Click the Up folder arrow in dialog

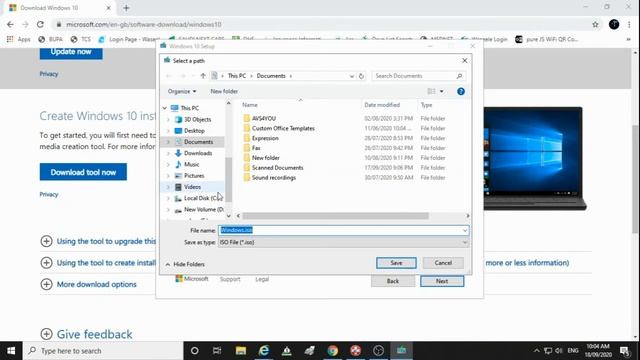click(x=203, y=76)
